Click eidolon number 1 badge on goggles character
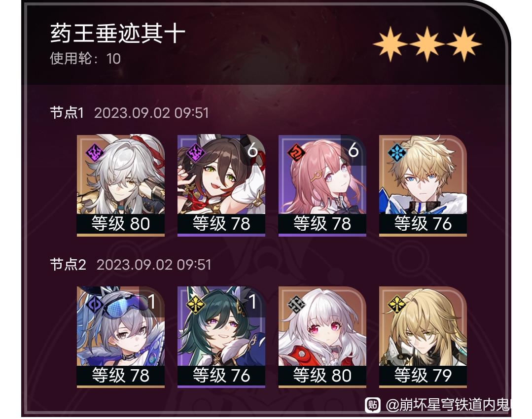Screen dimensions: 532x419 pyautogui.click(x=152, y=301)
